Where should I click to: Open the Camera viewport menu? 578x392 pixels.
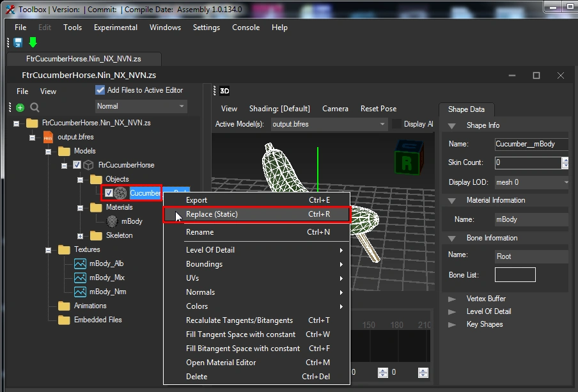(335, 109)
